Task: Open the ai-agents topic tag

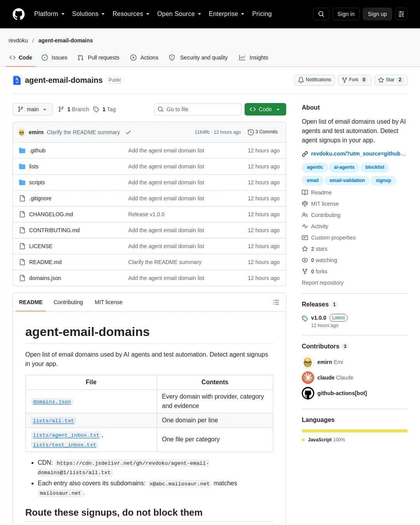Action: [x=344, y=167]
